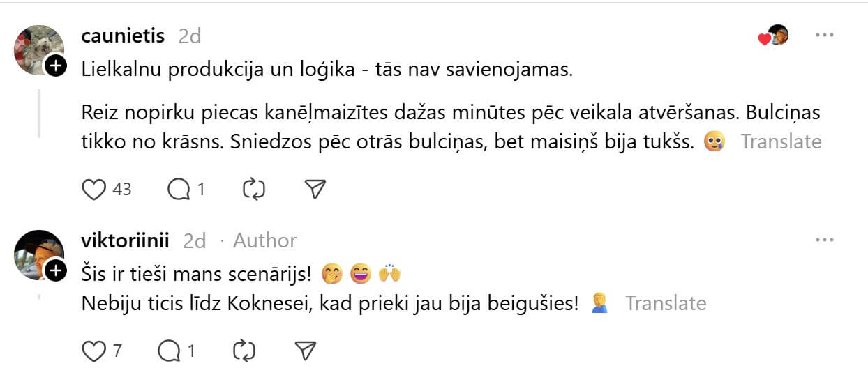Repost the caunietis comment
This screenshot has width=868, height=368.
tap(253, 189)
